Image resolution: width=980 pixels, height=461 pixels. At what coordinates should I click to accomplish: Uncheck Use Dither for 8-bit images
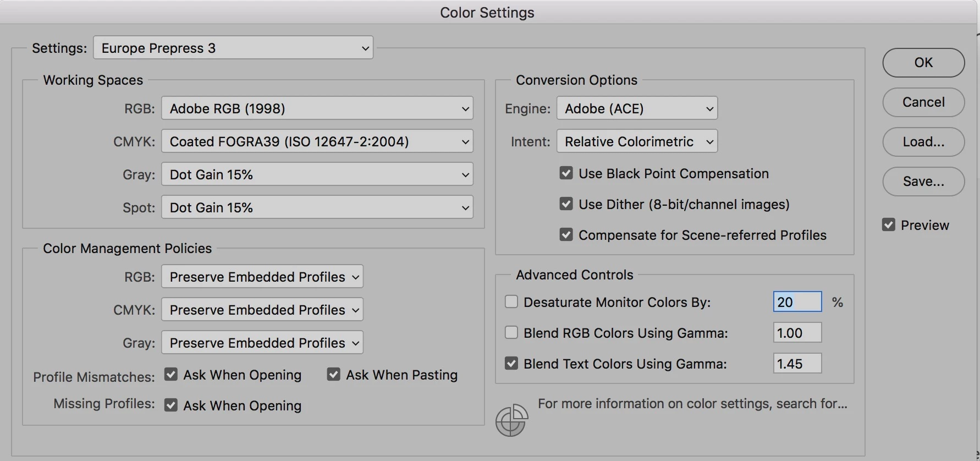[x=566, y=204]
